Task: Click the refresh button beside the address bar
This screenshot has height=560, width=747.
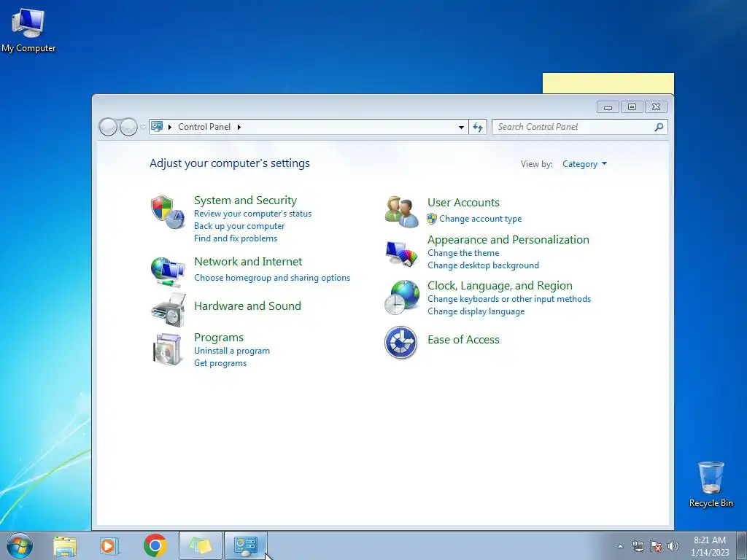Action: pos(478,127)
